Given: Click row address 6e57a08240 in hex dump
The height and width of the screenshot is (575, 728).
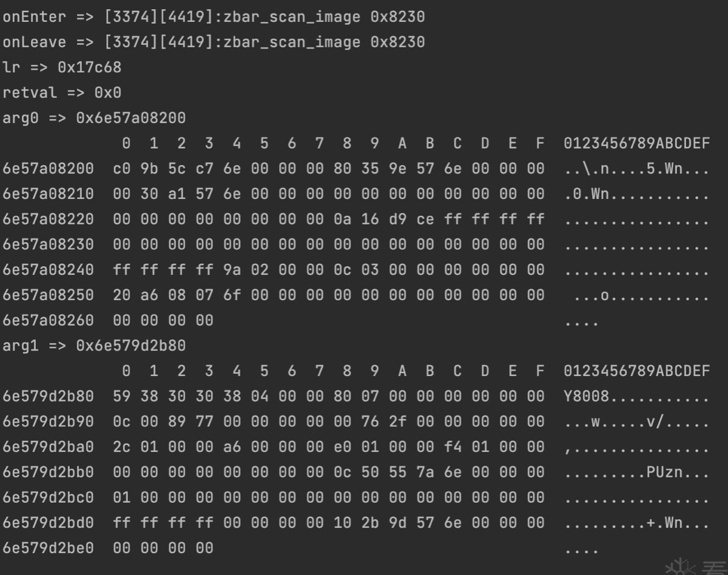Looking at the screenshot, I should [48, 270].
